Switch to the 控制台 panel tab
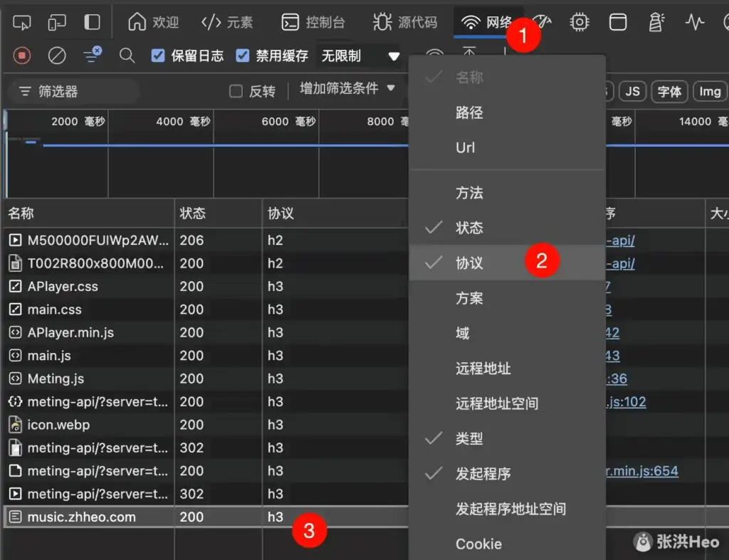 (313, 21)
